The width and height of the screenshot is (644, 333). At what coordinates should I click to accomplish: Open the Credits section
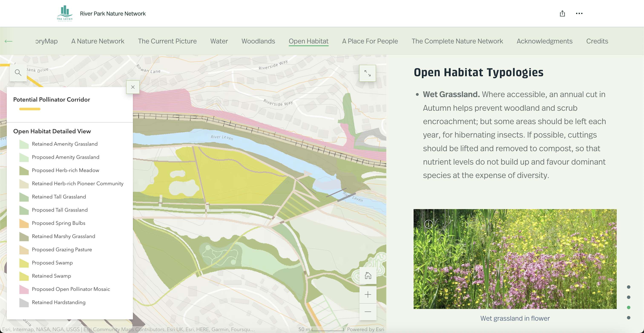[x=597, y=41]
